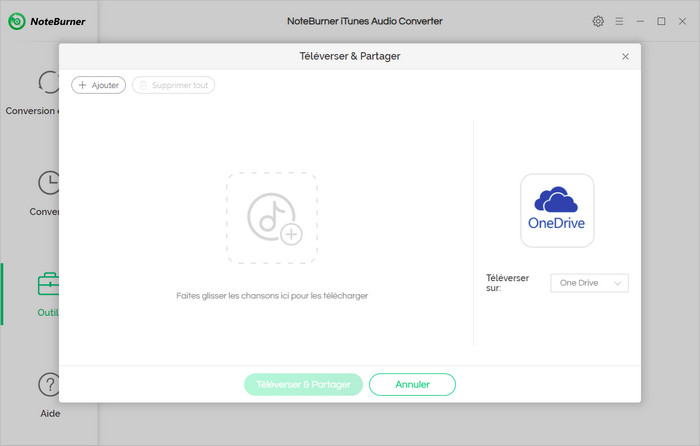Open the One Drive upload destination dropdown
Viewport: 700px width, 446px height.
[x=589, y=283]
